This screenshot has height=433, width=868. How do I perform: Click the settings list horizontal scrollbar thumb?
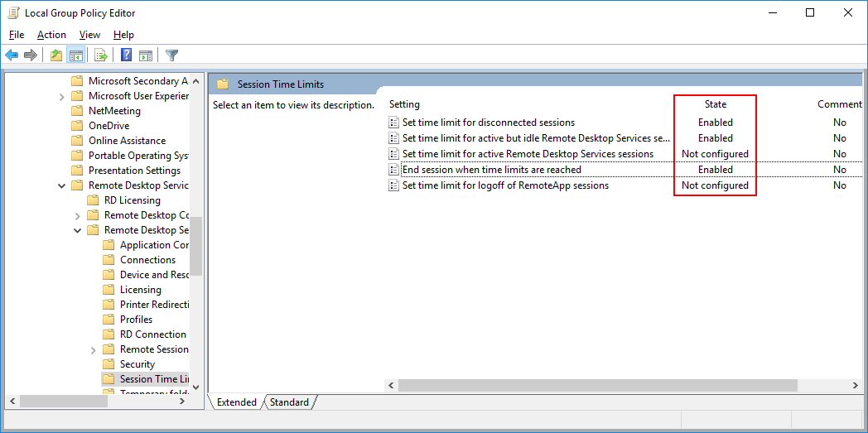(597, 385)
